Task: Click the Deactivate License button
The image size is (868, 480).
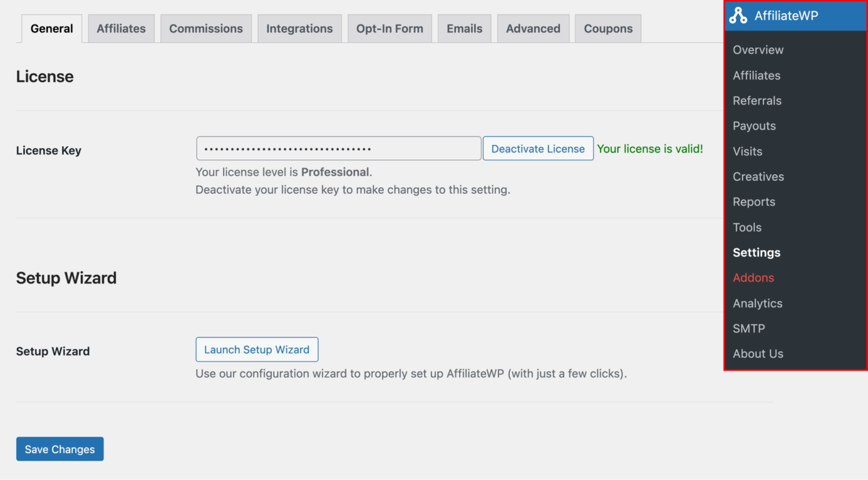Action: 538,148
